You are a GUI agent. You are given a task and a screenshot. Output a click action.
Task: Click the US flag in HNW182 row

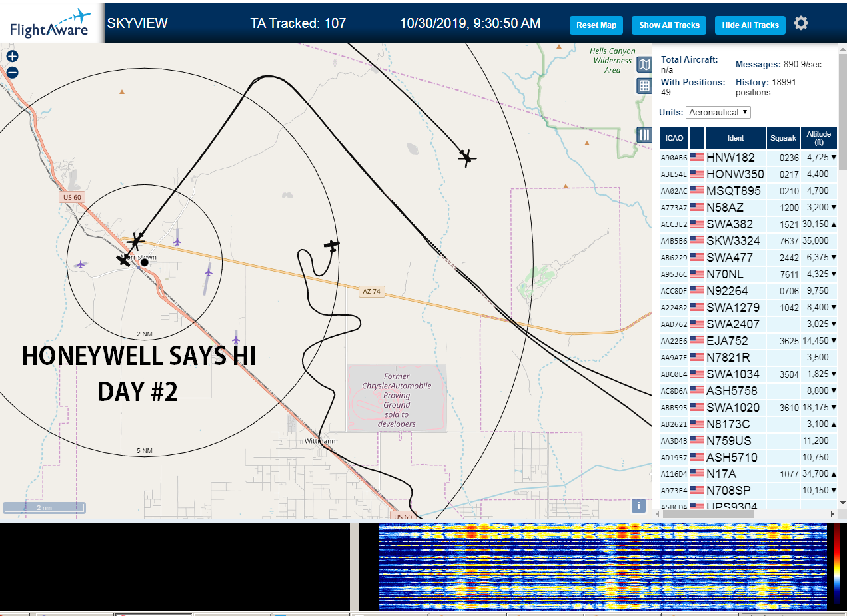(697, 157)
